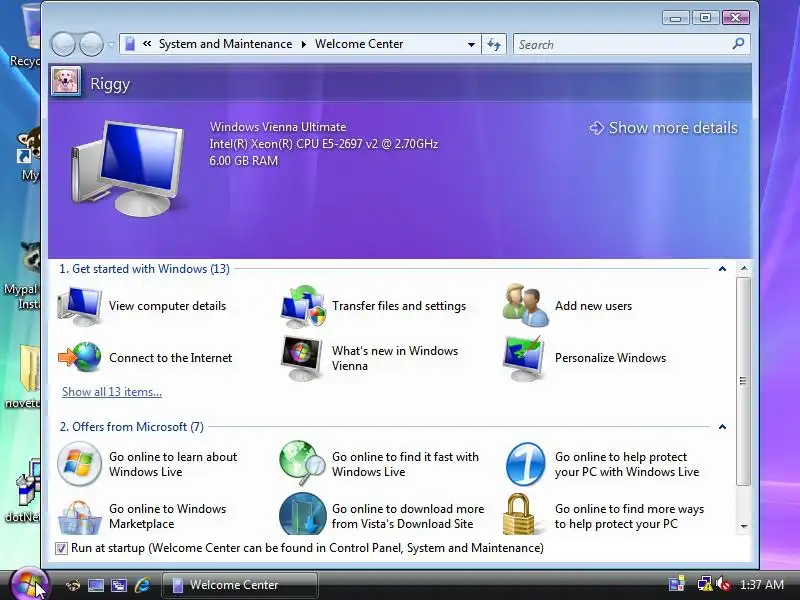Click the Add new users icon
Image resolution: width=800 pixels, height=600 pixels.
526,306
